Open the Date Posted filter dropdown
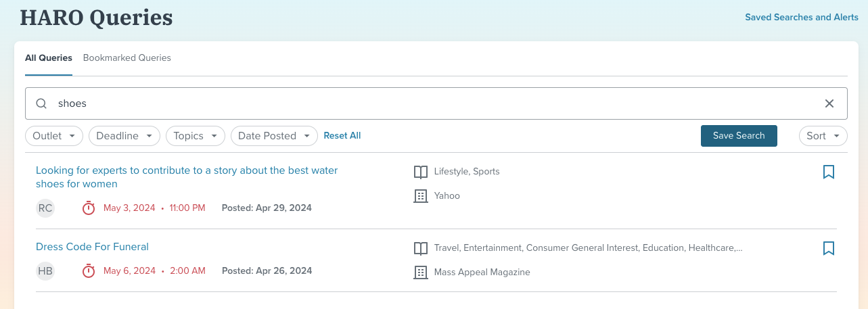Screen dimensions: 868x309 tap(274, 136)
